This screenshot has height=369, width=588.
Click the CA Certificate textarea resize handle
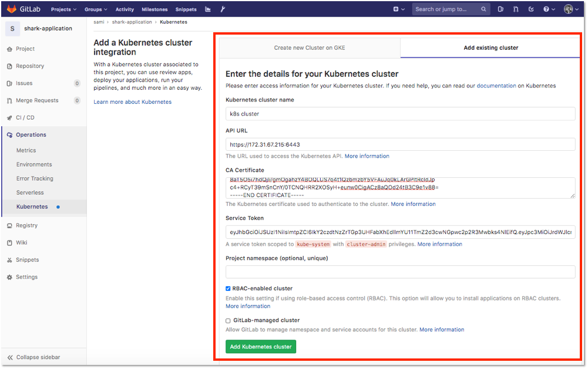(573, 196)
